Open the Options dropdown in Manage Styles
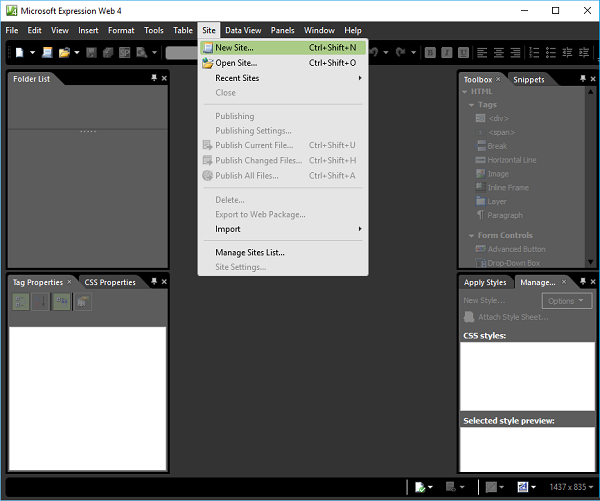The height and width of the screenshot is (501, 600). [566, 301]
